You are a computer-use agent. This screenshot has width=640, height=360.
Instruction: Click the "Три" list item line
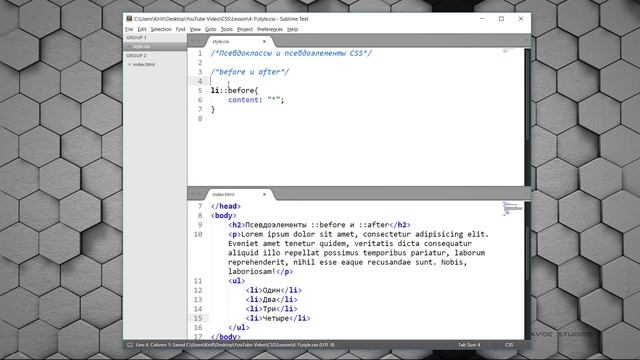pyautogui.click(x=271, y=309)
